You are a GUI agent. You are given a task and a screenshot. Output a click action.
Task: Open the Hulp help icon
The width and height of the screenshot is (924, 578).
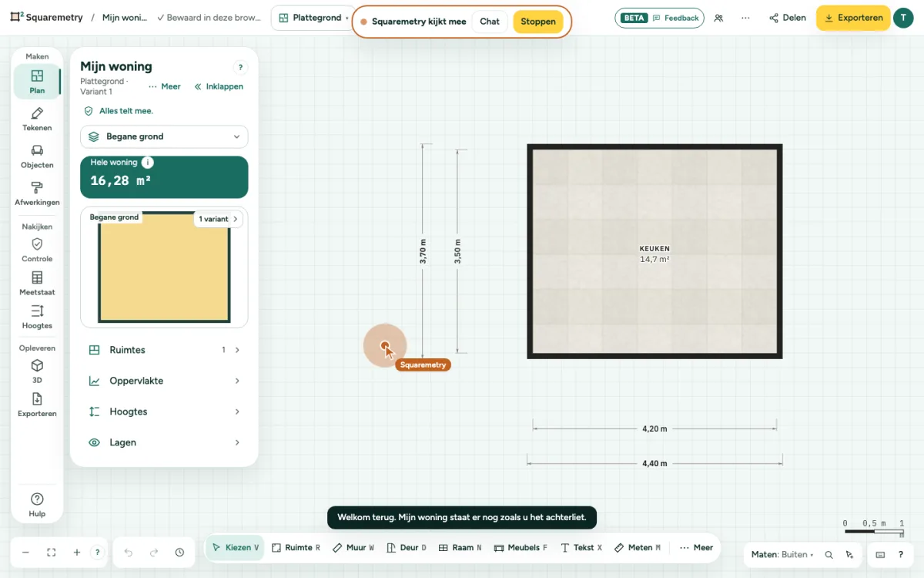point(37,505)
